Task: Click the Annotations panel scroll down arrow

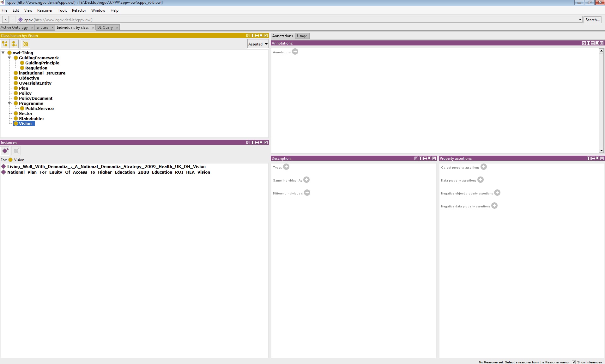Action: (x=601, y=151)
